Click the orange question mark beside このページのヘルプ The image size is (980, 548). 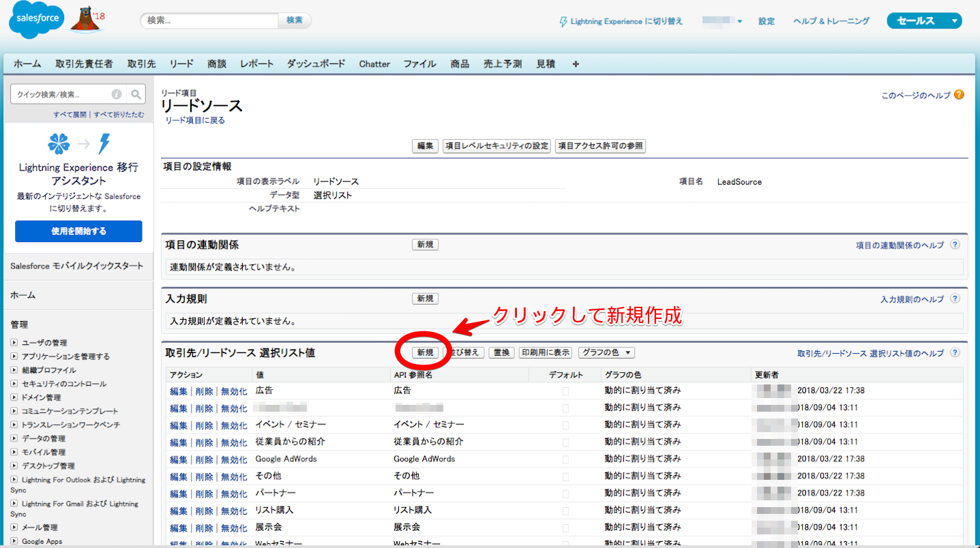[x=959, y=95]
